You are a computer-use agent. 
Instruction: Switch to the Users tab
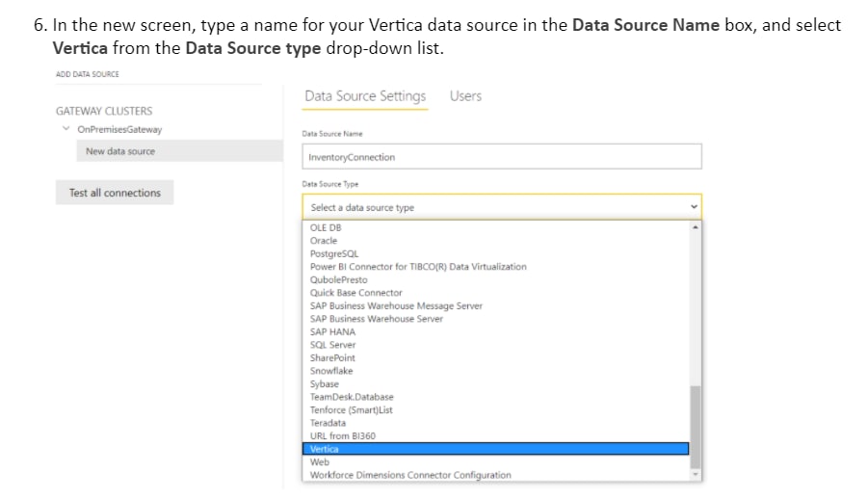coord(465,96)
